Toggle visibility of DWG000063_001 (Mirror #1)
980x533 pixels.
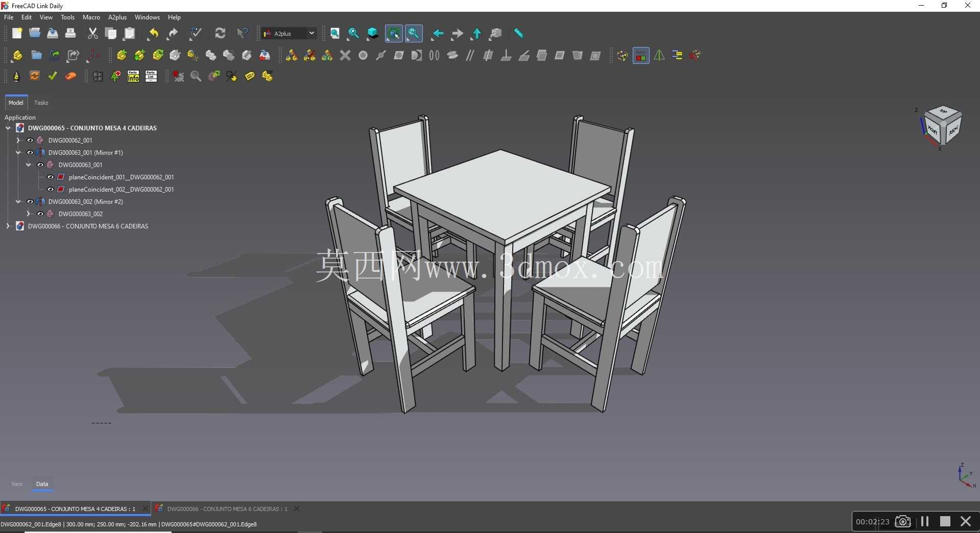[30, 152]
